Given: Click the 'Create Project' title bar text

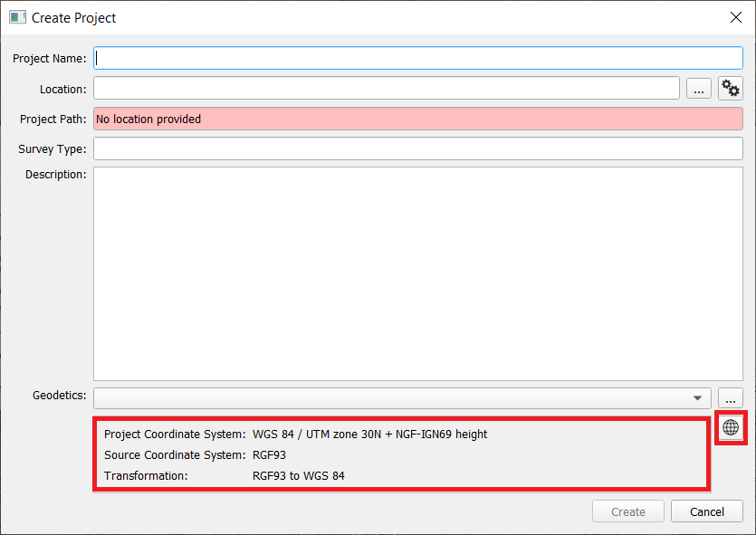Looking at the screenshot, I should (74, 18).
